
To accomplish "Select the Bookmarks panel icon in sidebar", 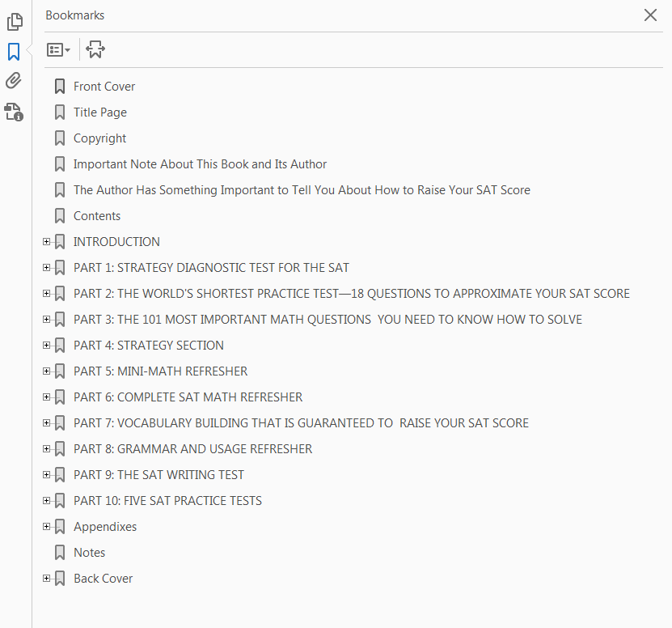I will pyautogui.click(x=14, y=52).
